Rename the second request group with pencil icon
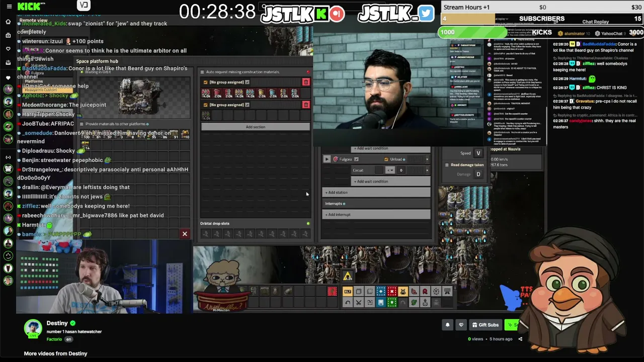644x362 pixels. point(247,105)
